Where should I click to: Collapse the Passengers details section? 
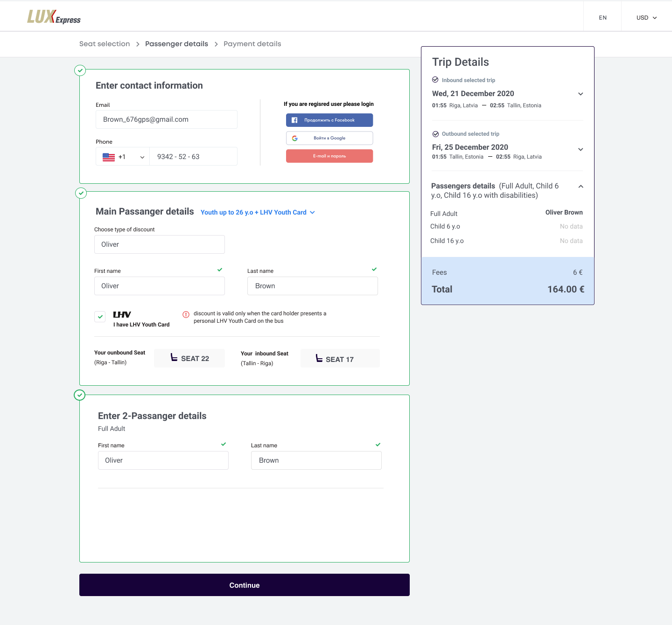(x=581, y=186)
